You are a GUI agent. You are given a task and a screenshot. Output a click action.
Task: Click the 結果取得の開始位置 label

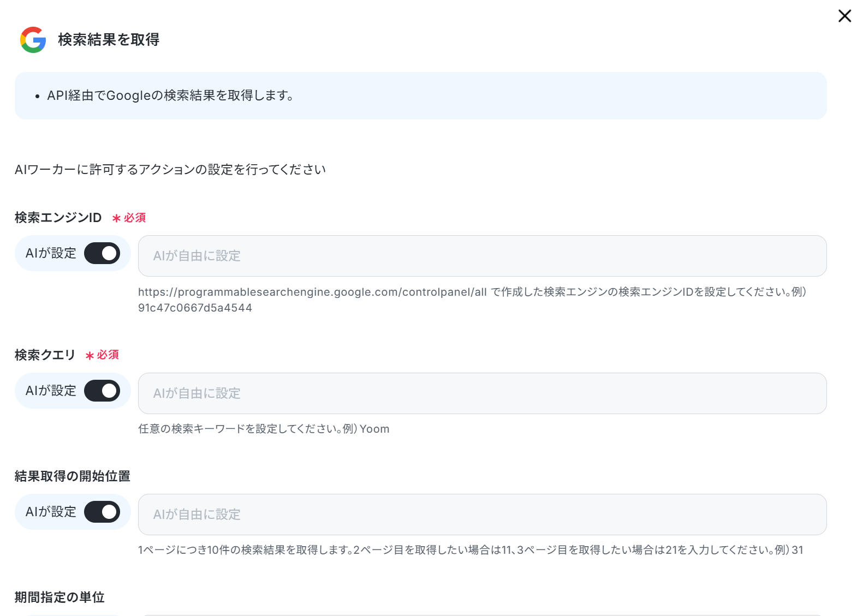tap(73, 476)
